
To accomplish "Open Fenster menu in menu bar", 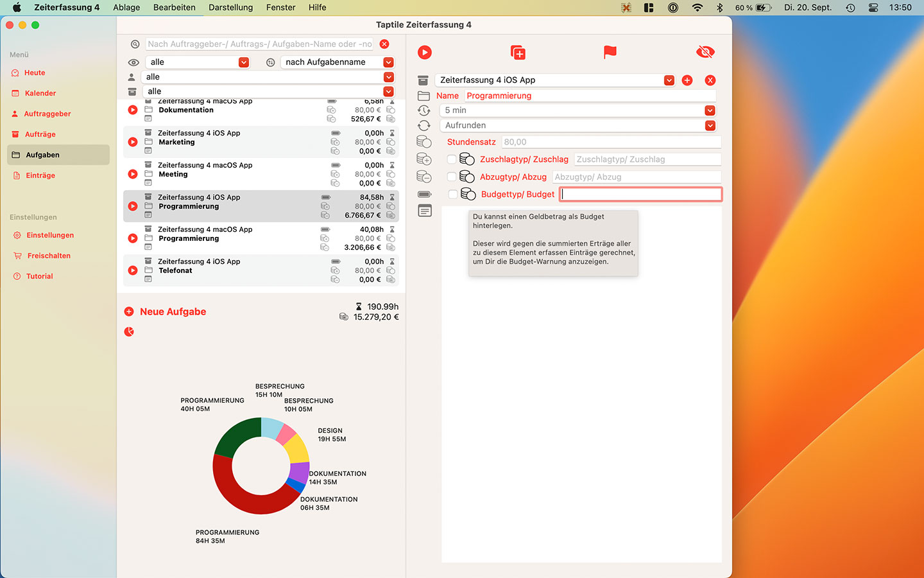I will pos(281,8).
